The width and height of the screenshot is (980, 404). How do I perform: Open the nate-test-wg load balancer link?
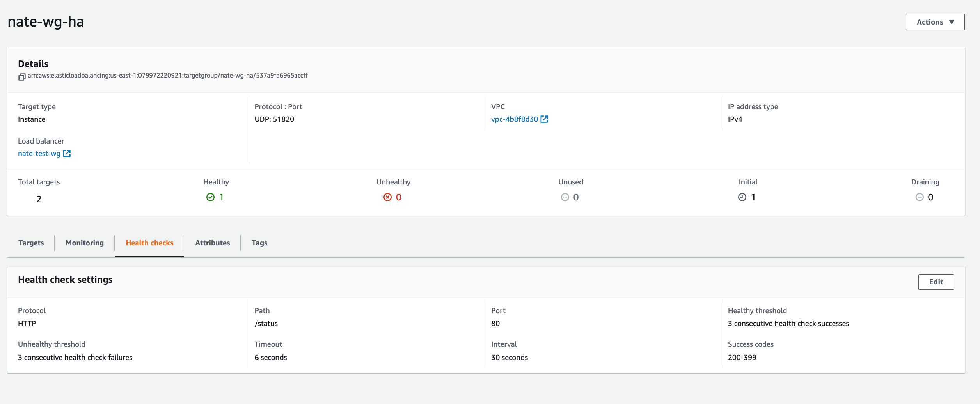(39, 154)
